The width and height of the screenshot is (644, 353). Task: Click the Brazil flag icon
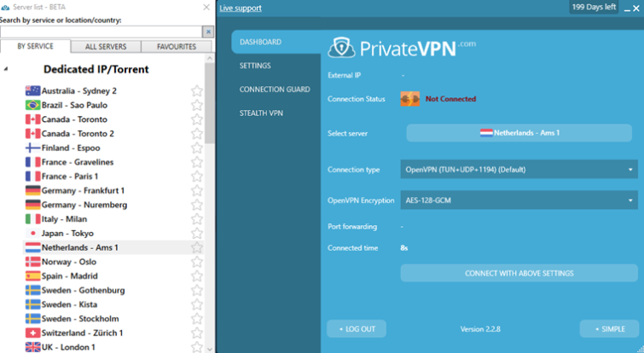(33, 105)
